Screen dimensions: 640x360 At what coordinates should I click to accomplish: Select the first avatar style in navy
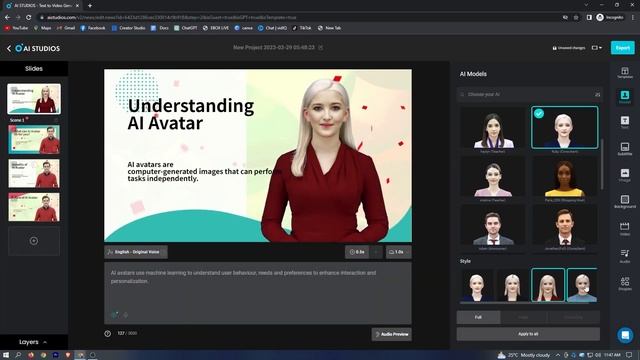click(x=476, y=285)
